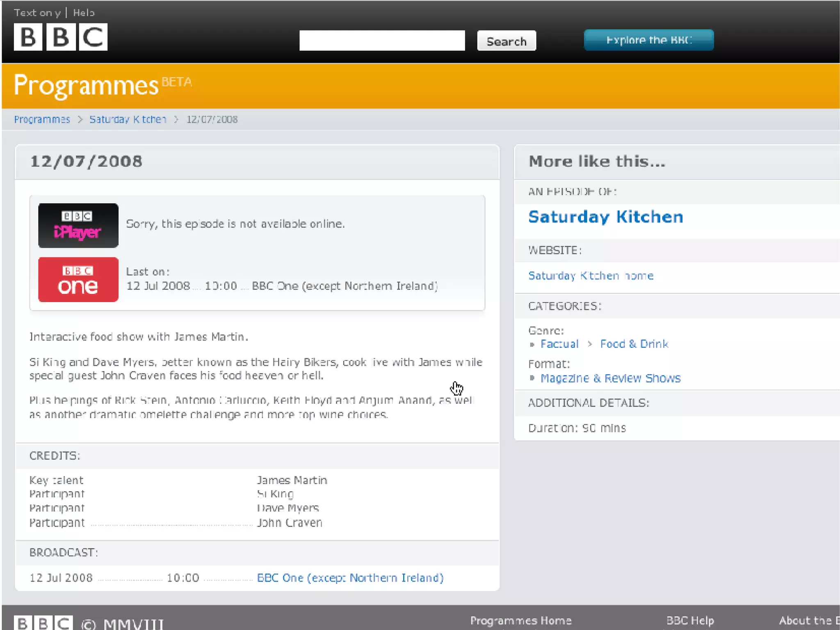Select the Factual genre link
This screenshot has height=630, width=840.
[x=559, y=344]
